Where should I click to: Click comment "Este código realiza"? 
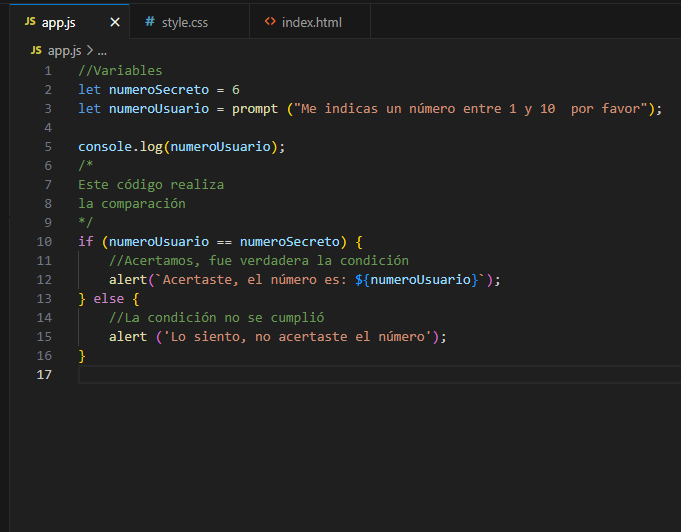(151, 185)
